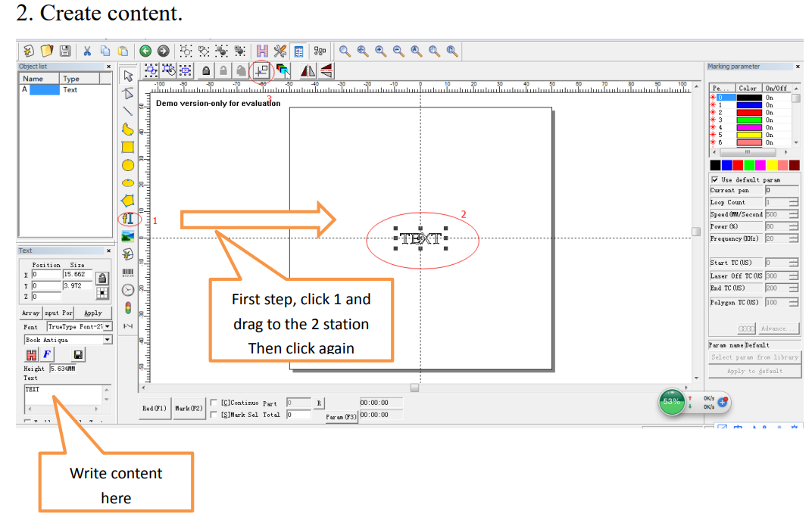The height and width of the screenshot is (520, 812).
Task: Select the pick arrow tool
Action: tap(128, 75)
